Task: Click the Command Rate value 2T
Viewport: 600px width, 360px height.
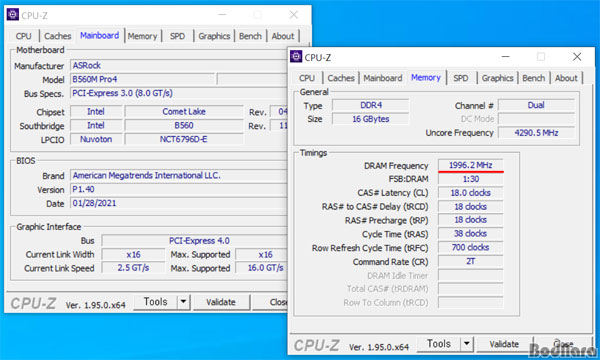Action: tap(471, 261)
